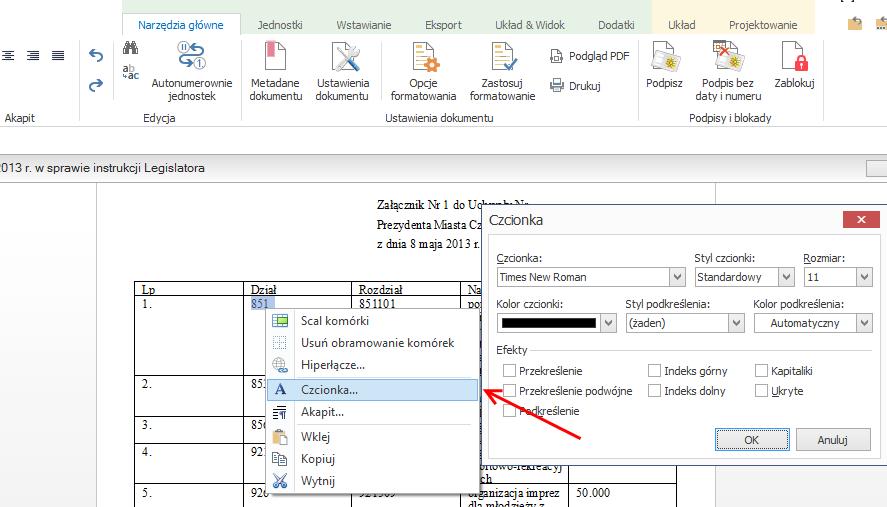Screen dimensions: 887x507
Task: Toggle the Podkreślenie checkbox
Action: tap(509, 411)
